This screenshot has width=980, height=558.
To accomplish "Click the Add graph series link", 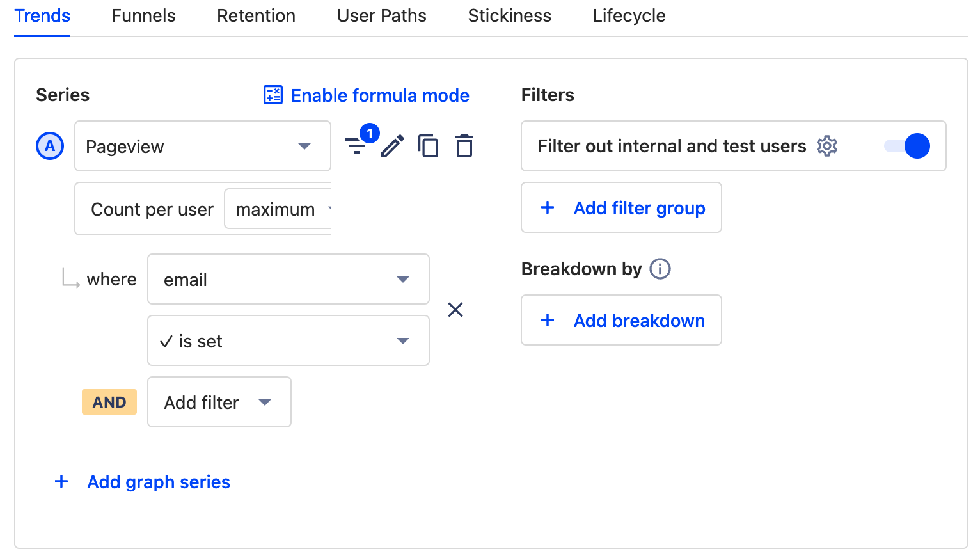I will click(158, 482).
